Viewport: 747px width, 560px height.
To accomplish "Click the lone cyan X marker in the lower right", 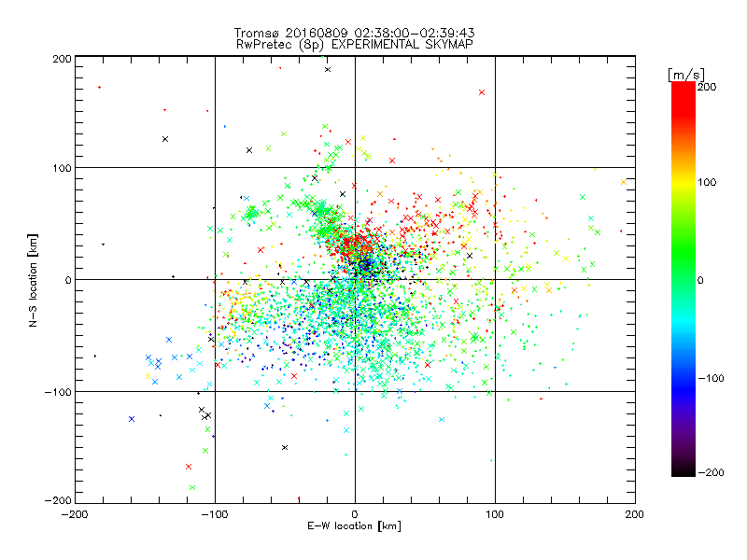I will [442, 419].
